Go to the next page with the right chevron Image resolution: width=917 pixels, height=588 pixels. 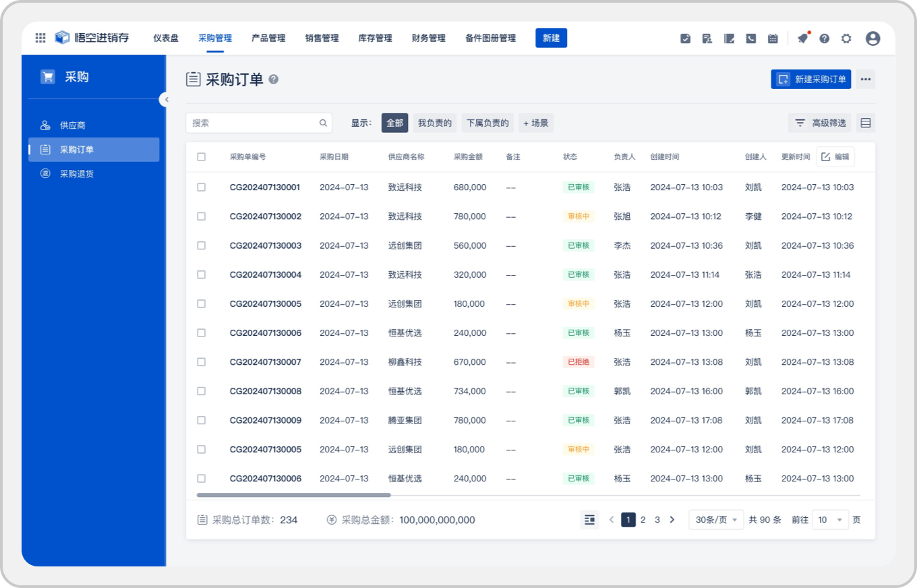point(672,519)
